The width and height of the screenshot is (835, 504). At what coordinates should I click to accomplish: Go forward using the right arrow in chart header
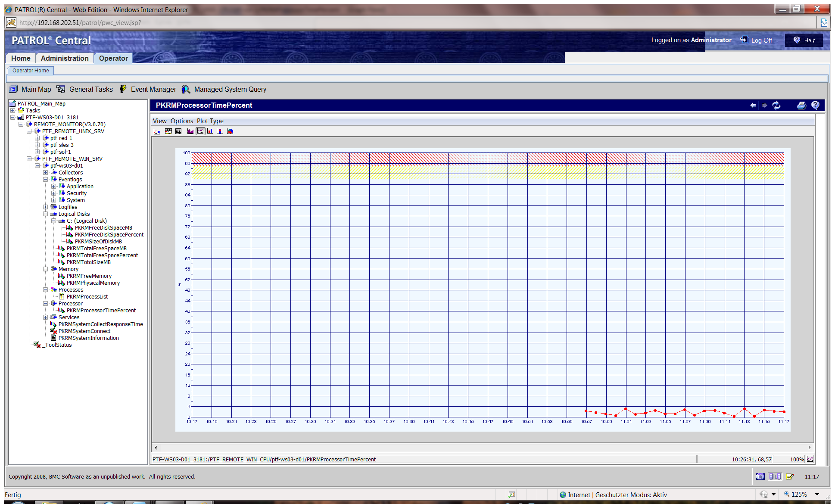pyautogui.click(x=765, y=105)
